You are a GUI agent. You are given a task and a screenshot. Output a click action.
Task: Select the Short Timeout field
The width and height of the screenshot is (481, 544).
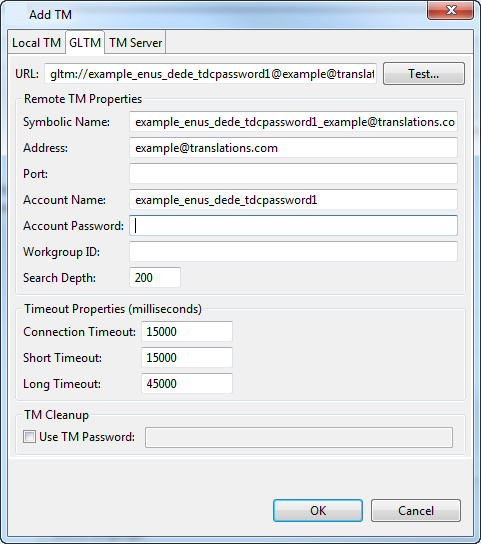pyautogui.click(x=187, y=357)
